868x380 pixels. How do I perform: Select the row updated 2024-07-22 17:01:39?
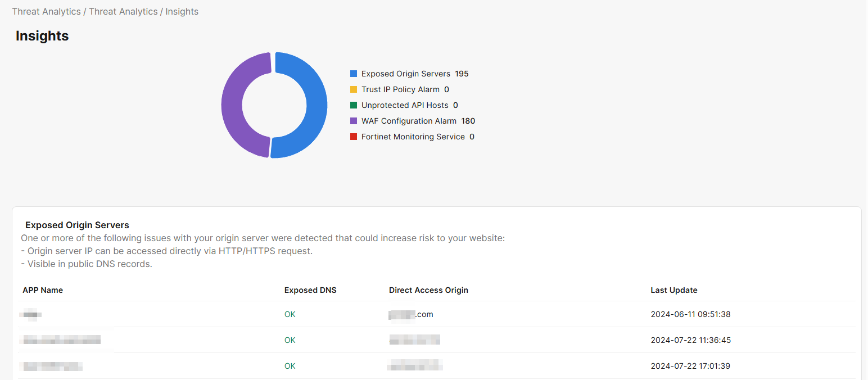[690, 366]
